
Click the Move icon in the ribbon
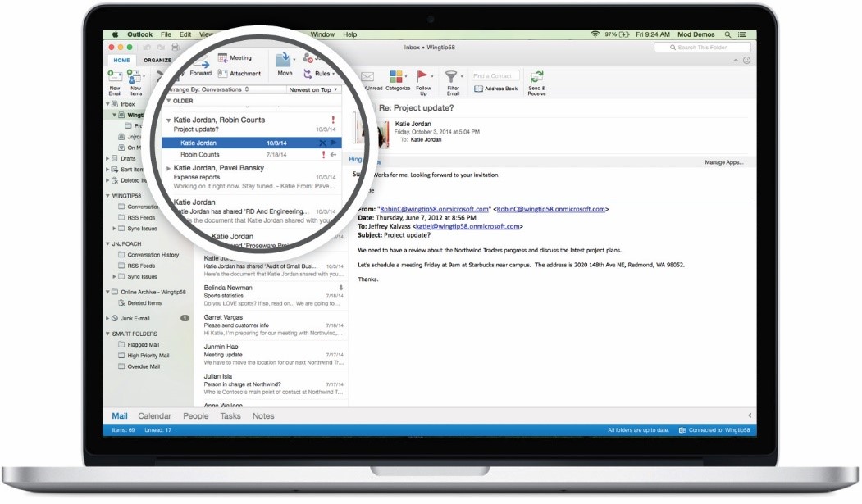(283, 66)
